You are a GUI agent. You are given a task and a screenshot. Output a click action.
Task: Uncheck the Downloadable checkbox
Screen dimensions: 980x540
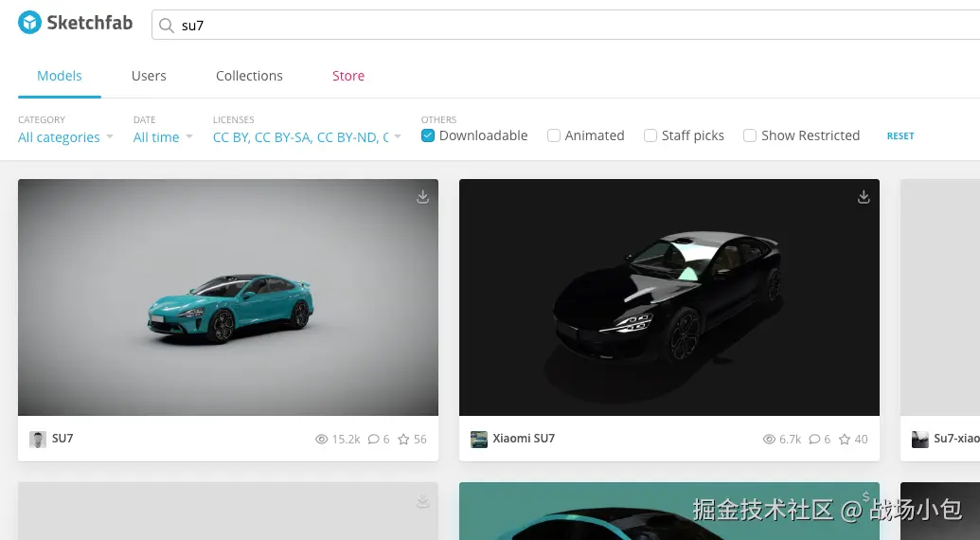click(427, 135)
